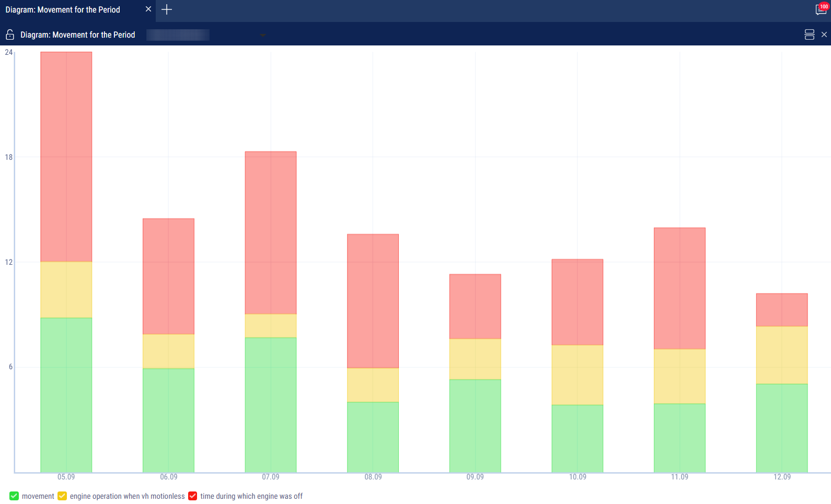Click the red engine-off segment for 08.09
This screenshot has height=504, width=831.
tap(373, 301)
